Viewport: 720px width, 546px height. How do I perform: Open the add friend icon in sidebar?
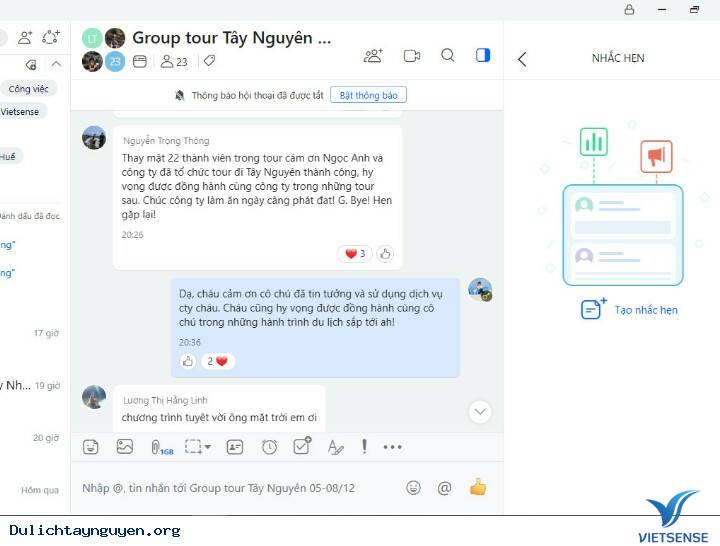point(25,37)
